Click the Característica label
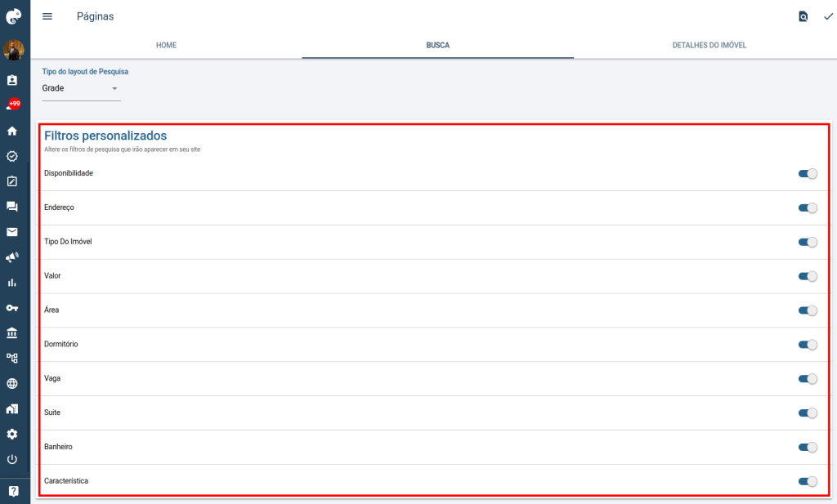Image resolution: width=837 pixels, height=504 pixels. (66, 481)
